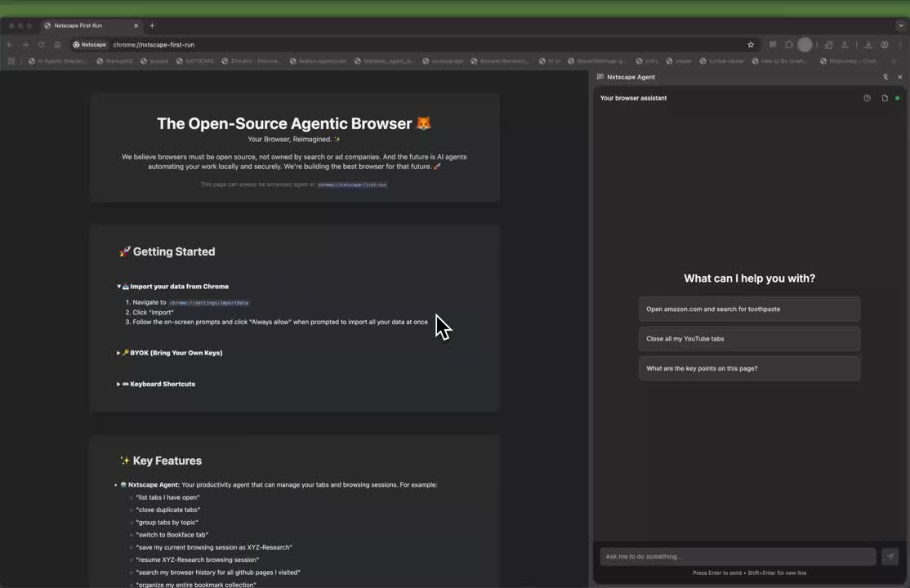910x588 pixels.
Task: Expand the Keyboard Shortcuts section
Action: click(156, 384)
